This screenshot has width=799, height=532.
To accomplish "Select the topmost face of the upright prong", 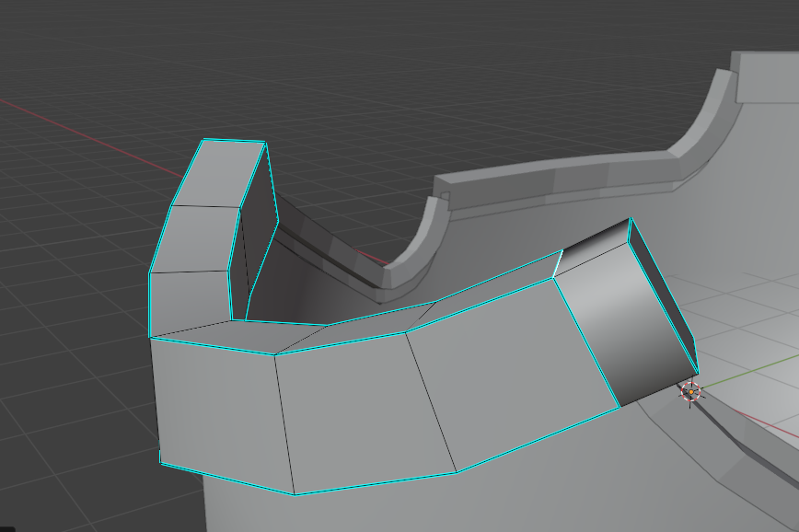I will coord(220,173).
